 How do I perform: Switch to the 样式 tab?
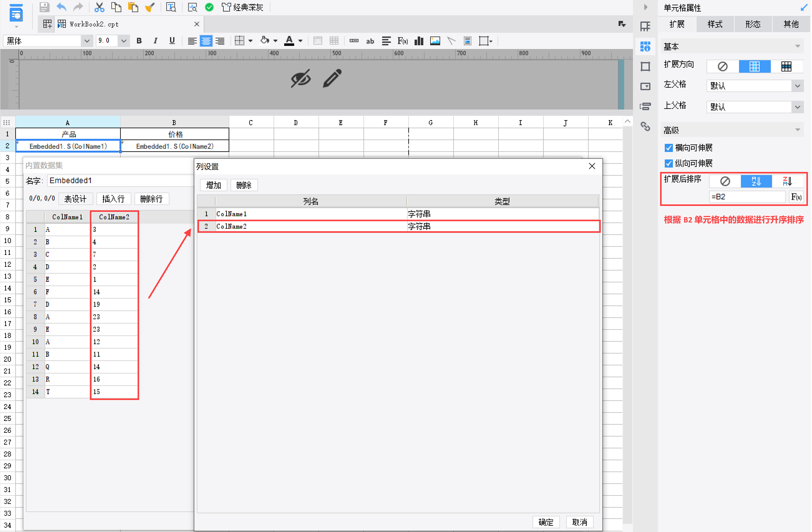715,24
